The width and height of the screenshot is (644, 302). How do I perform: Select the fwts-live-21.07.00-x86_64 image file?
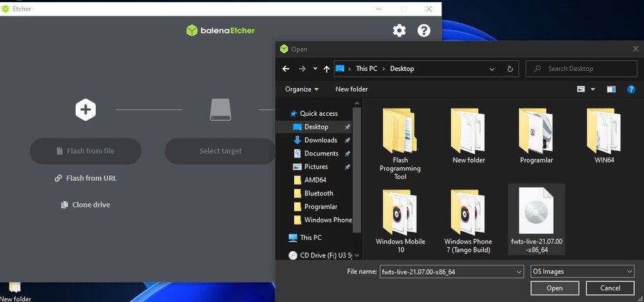click(x=535, y=219)
